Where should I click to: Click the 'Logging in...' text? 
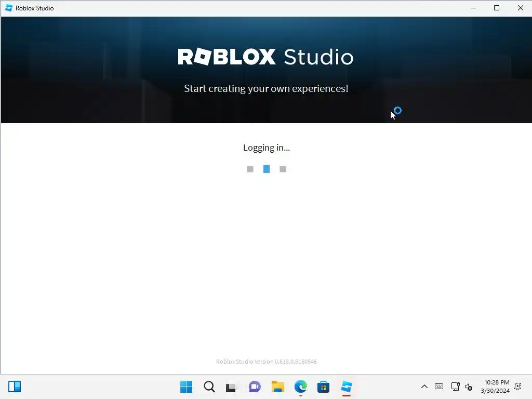tap(267, 148)
